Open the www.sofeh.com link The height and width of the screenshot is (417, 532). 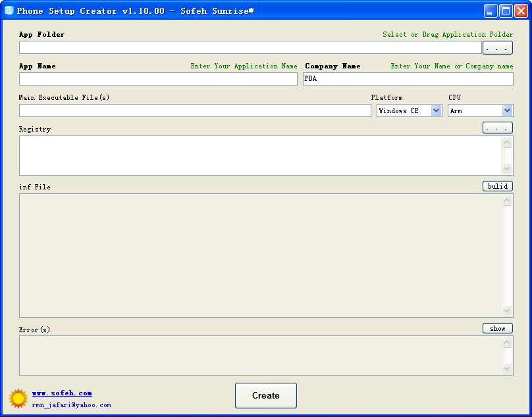62,393
